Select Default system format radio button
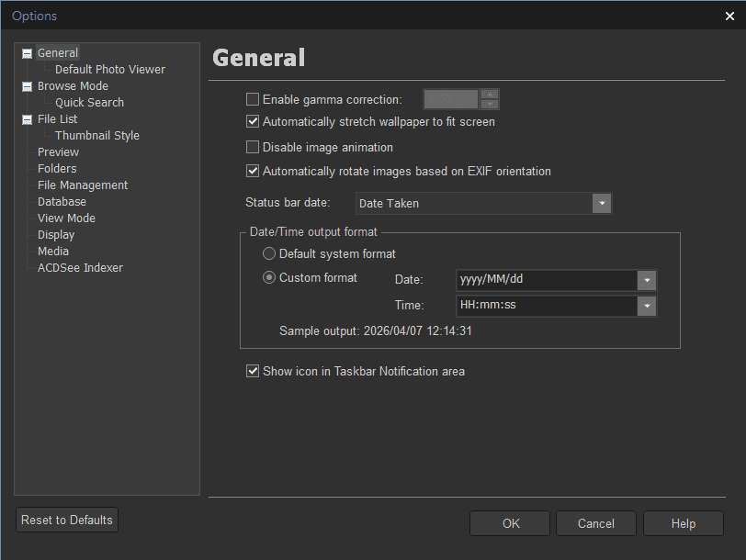 [x=269, y=254]
